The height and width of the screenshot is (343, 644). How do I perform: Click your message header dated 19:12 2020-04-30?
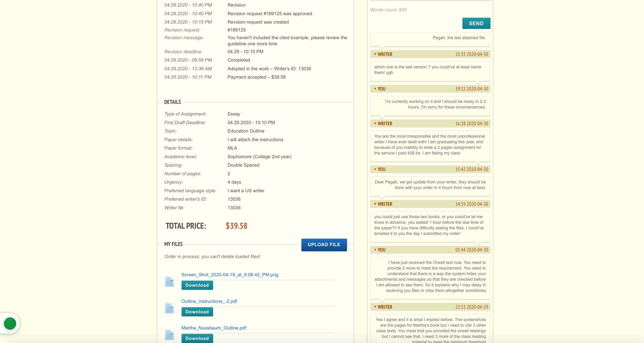(430, 89)
